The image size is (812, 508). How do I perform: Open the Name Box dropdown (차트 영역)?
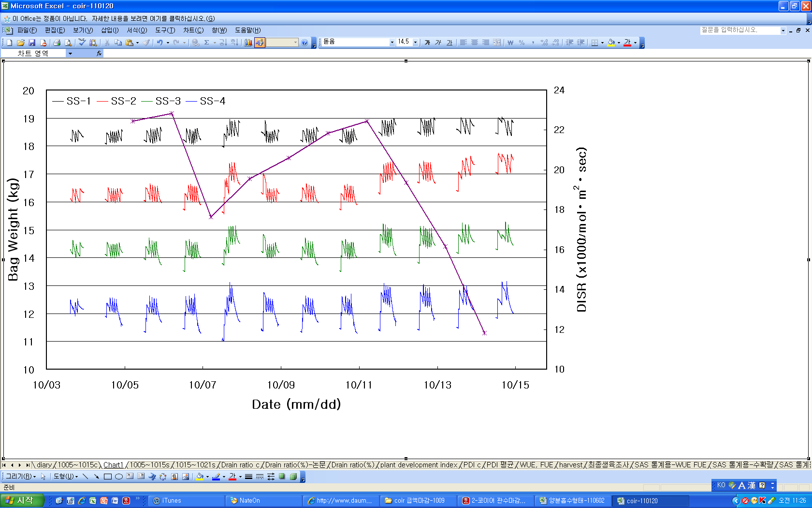(70, 53)
